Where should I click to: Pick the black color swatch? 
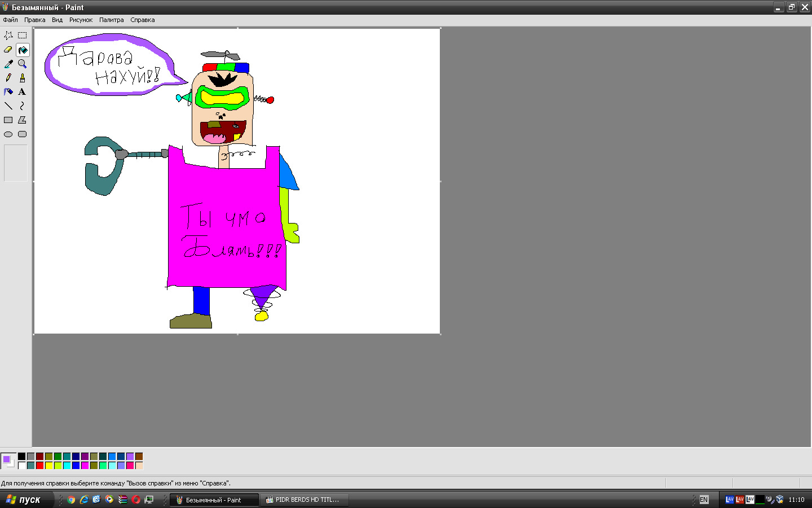coord(21,457)
